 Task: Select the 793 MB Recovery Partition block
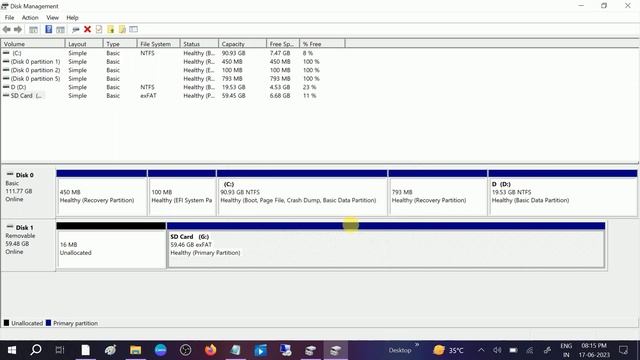coord(438,193)
